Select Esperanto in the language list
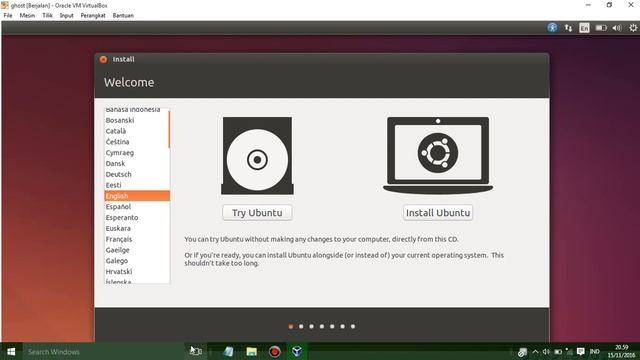The image size is (640, 360). pos(137,218)
